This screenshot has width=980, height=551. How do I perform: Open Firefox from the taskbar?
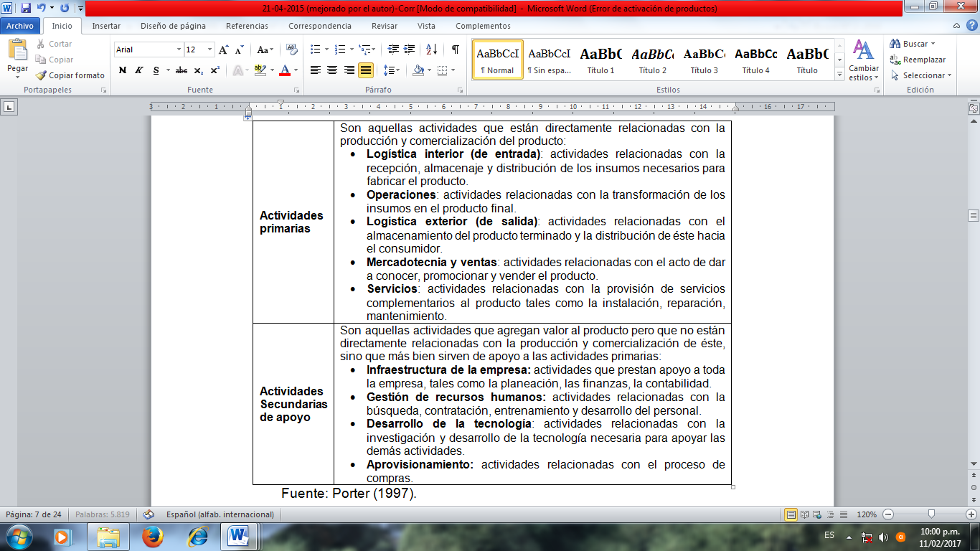152,536
